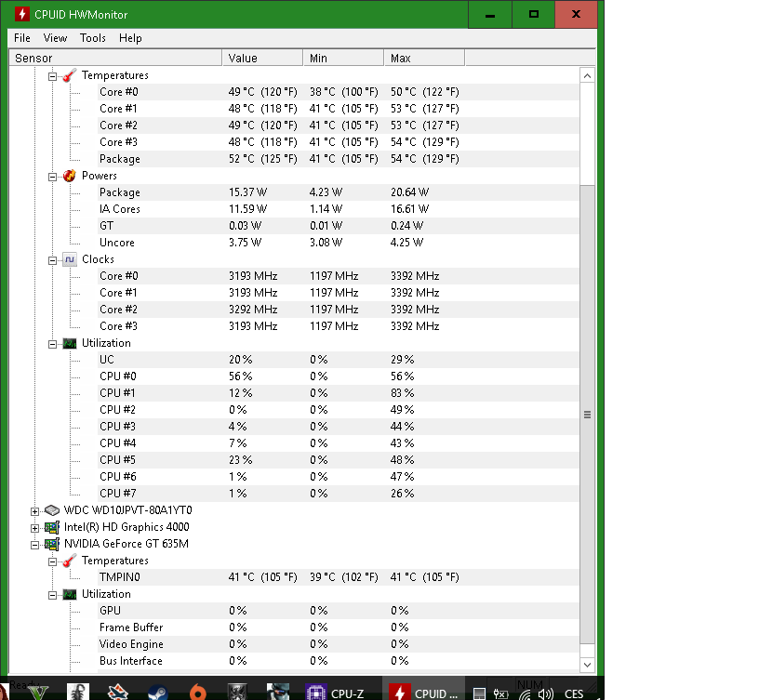The image size is (759, 700).
Task: Click the Sensor column header
Action: click(115, 58)
